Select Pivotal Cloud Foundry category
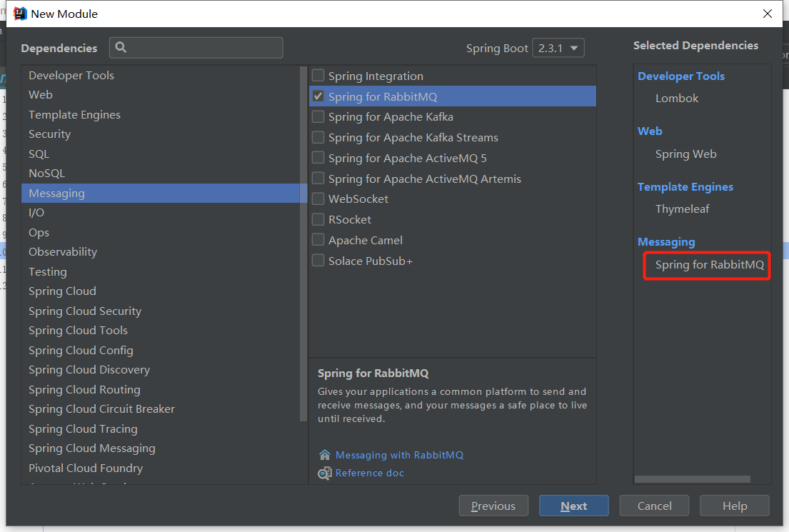 click(x=161, y=468)
